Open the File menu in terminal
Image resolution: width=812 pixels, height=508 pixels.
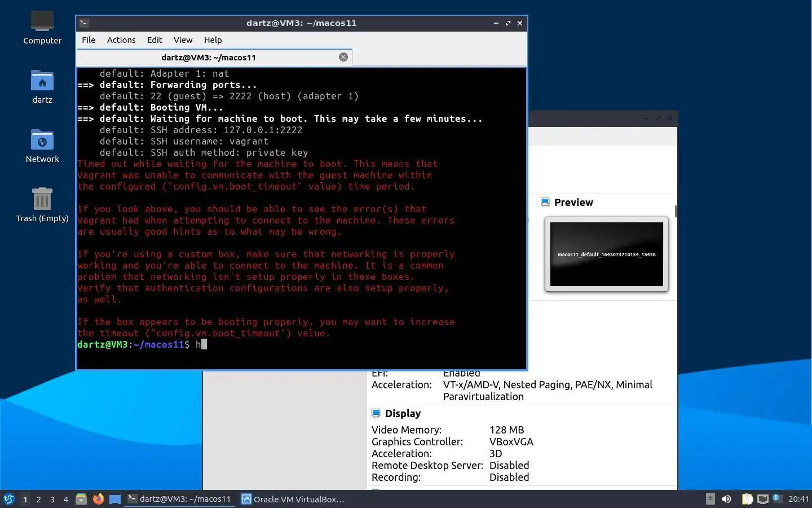89,40
